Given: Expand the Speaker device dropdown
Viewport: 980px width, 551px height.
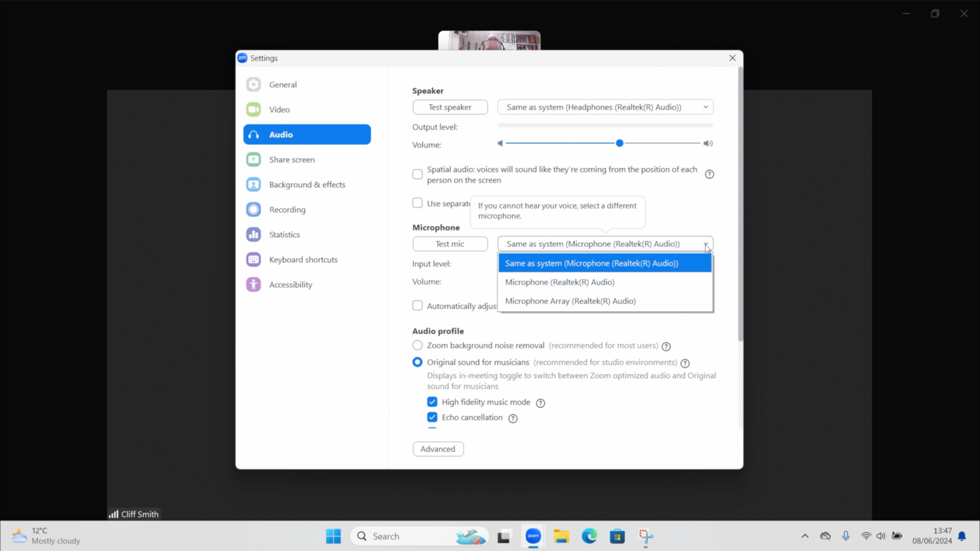Looking at the screenshot, I should point(605,107).
